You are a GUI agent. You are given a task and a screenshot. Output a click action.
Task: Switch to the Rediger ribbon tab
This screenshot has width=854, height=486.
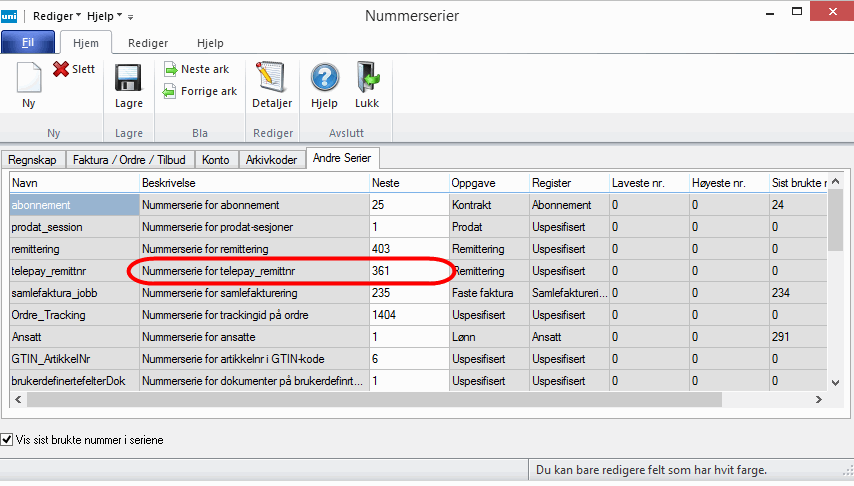coord(146,43)
